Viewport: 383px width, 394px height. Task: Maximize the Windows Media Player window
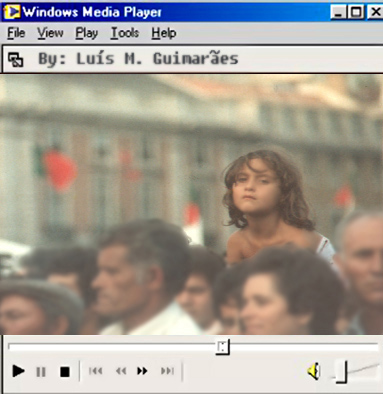point(356,12)
